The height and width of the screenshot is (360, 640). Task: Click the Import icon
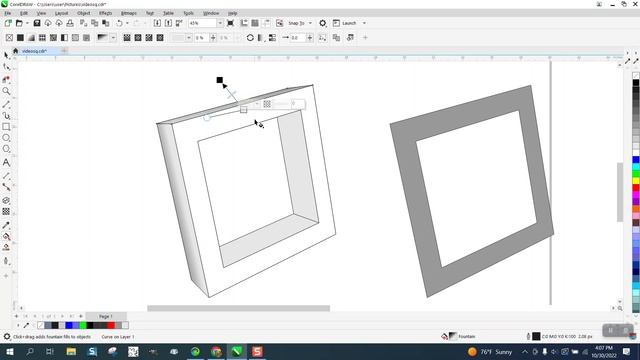pyautogui.click(x=157, y=23)
